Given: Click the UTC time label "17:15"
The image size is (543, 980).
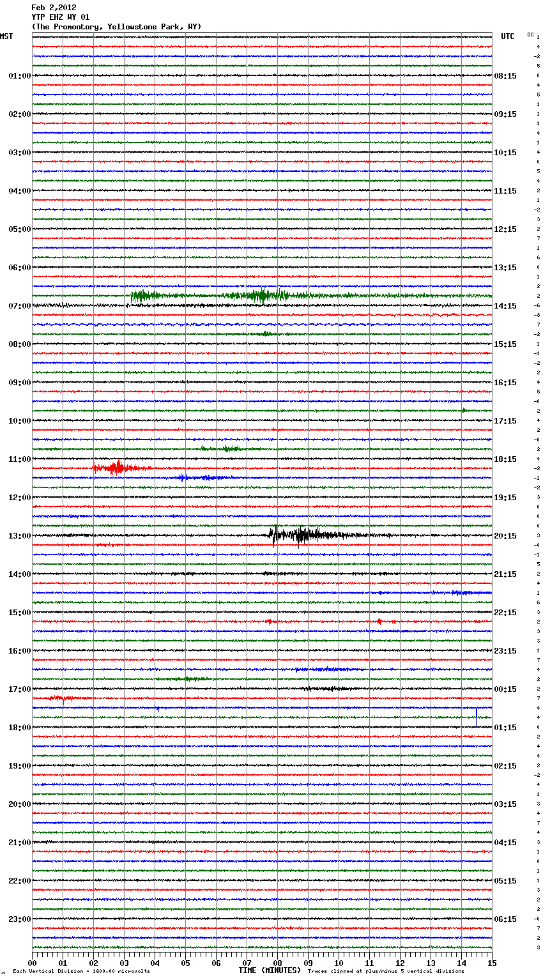Looking at the screenshot, I should click(505, 421).
